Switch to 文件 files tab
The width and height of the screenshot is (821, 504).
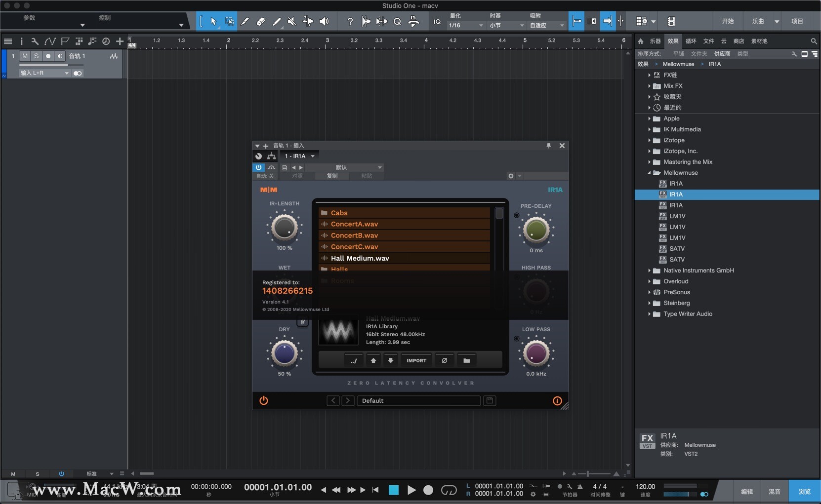click(x=709, y=41)
